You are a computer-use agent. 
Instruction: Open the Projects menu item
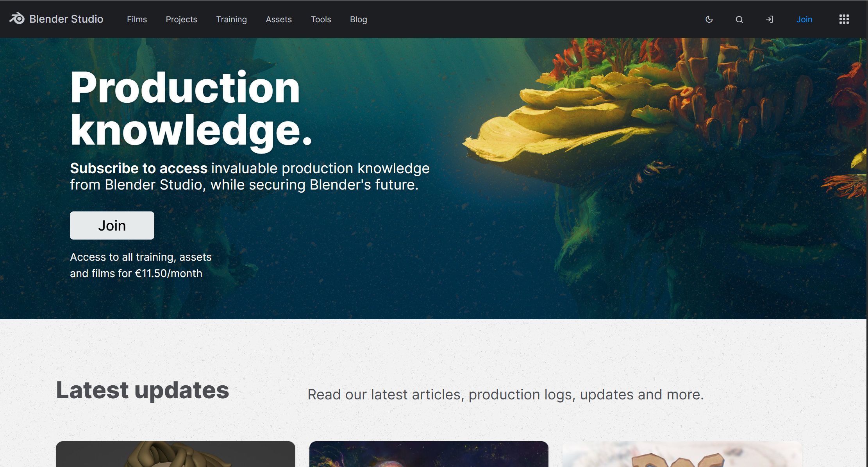click(181, 19)
